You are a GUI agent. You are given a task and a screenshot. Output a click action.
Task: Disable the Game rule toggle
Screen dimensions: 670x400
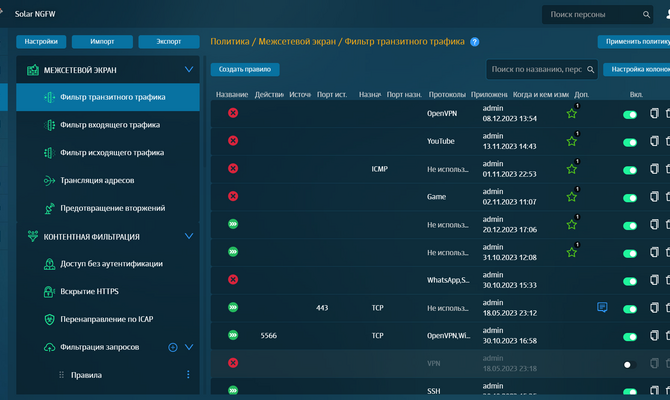[x=630, y=198]
